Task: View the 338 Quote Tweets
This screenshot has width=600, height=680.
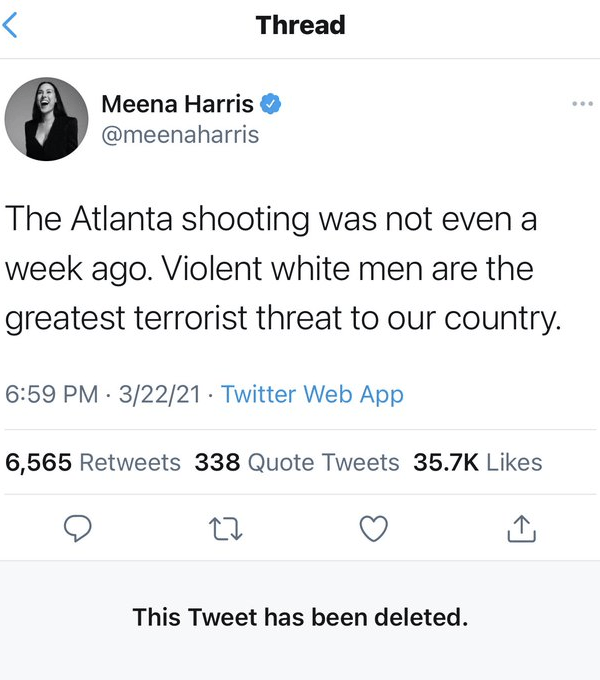Action: pyautogui.click(x=296, y=462)
